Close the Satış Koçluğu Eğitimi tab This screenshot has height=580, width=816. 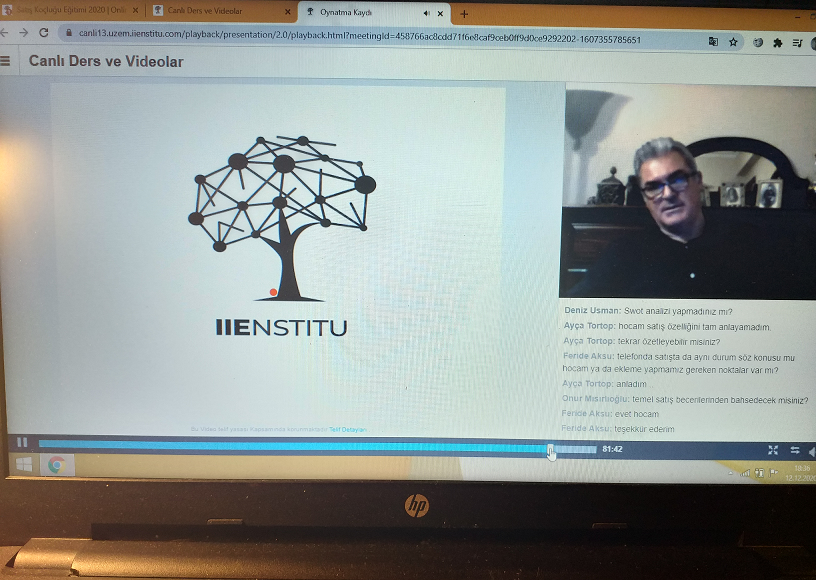(x=135, y=10)
